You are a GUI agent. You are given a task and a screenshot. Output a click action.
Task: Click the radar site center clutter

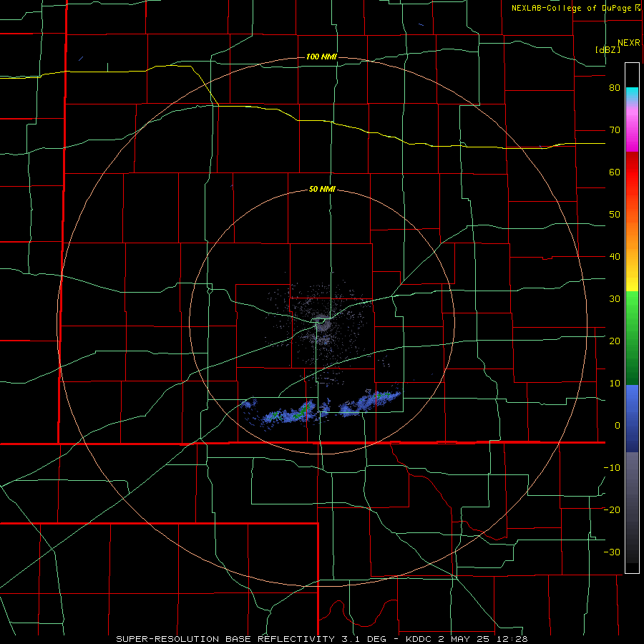pos(323,323)
